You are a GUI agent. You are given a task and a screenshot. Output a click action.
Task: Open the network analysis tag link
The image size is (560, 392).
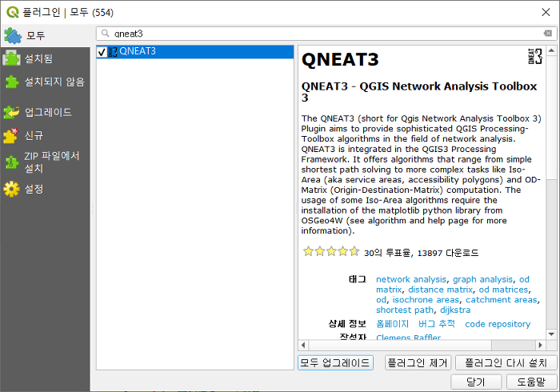pyautogui.click(x=411, y=279)
